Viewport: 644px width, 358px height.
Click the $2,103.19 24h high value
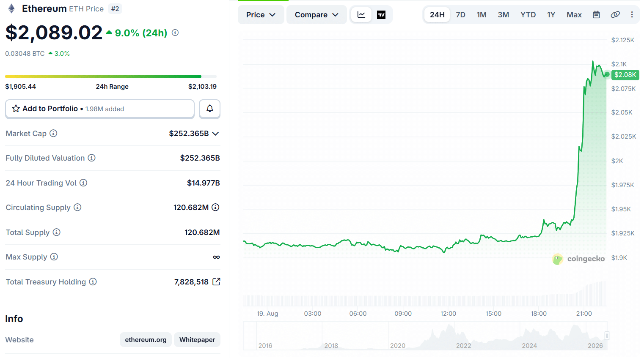pos(202,87)
